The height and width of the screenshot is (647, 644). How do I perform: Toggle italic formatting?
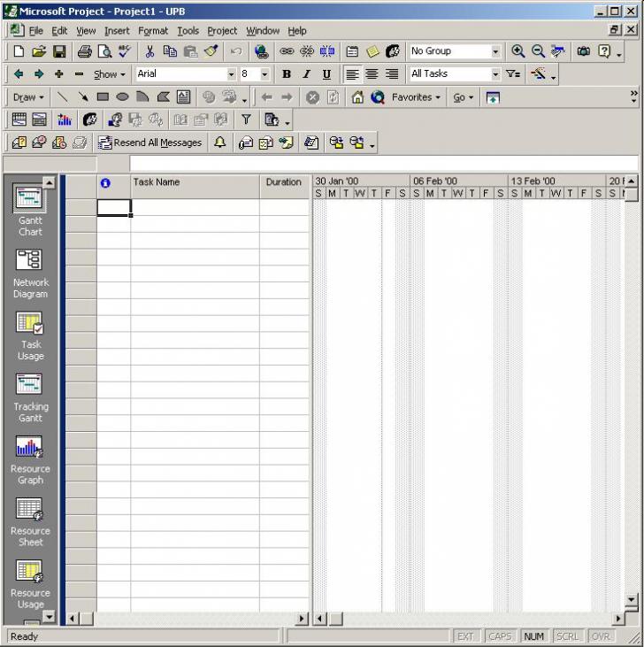click(x=306, y=74)
